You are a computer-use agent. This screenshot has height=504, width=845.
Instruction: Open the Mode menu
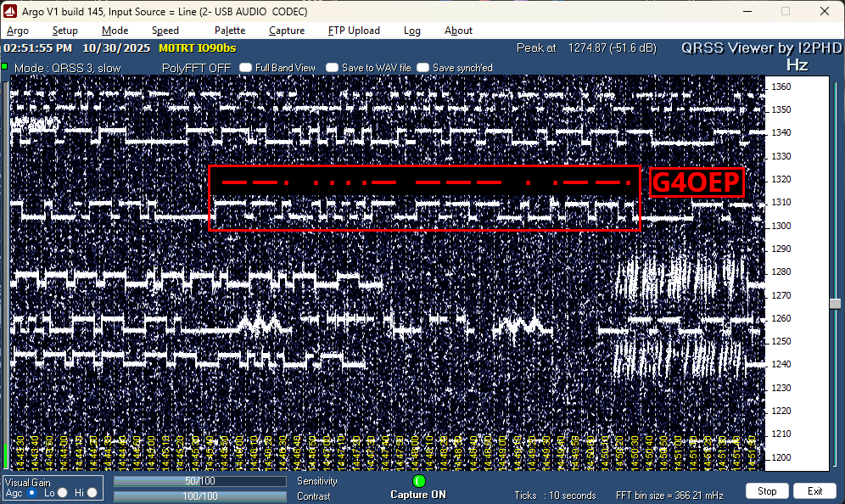[115, 31]
